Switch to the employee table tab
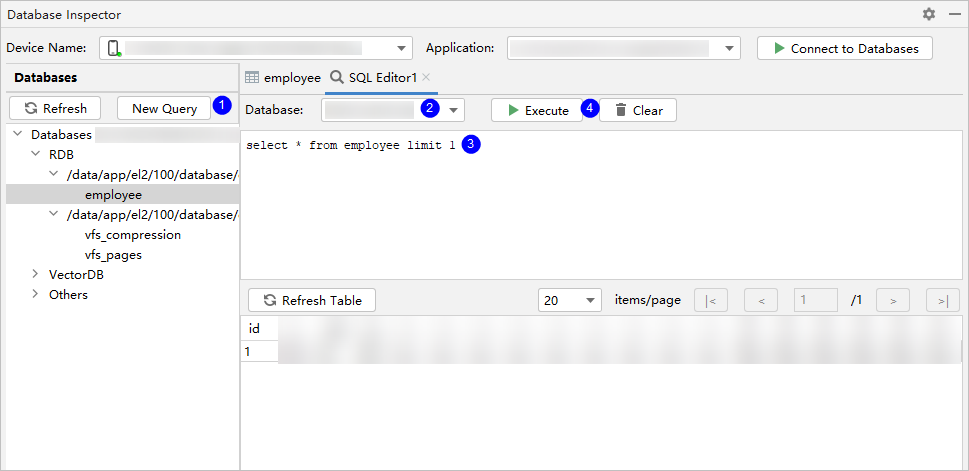Screen dimensions: 969x471 (283, 77)
